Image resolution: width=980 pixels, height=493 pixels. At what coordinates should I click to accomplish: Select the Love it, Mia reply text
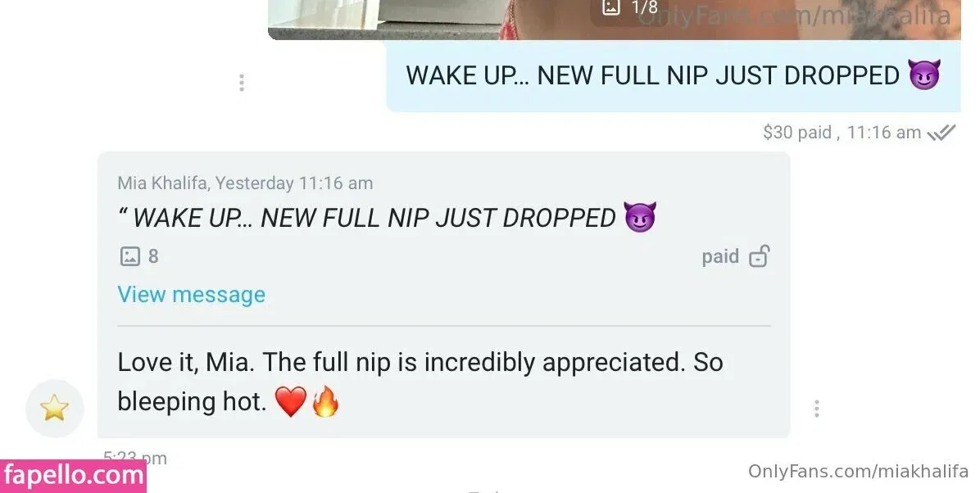click(x=420, y=382)
